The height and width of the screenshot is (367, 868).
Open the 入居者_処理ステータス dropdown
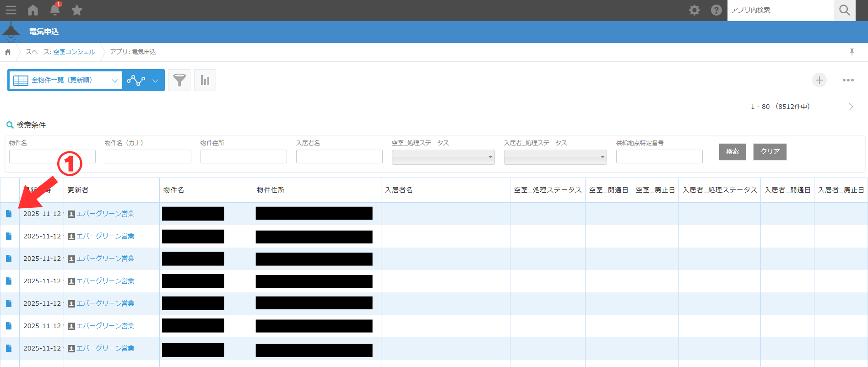[x=555, y=157]
